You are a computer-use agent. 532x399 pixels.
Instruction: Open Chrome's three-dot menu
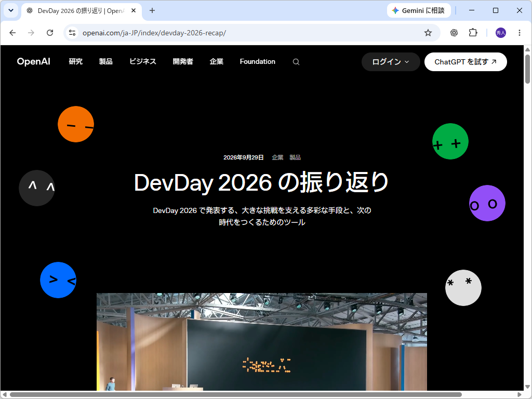pyautogui.click(x=520, y=33)
